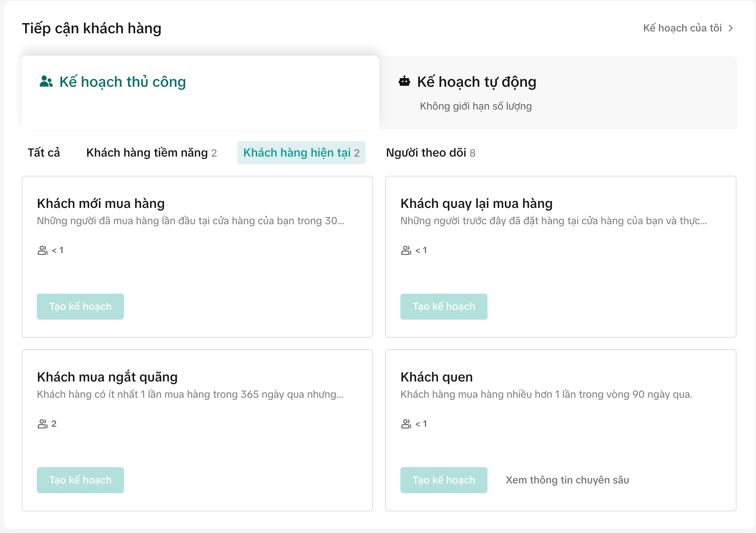This screenshot has width=756, height=533.
Task: Click audience icon in Khách quay lại mua hàng card
Action: click(x=406, y=250)
